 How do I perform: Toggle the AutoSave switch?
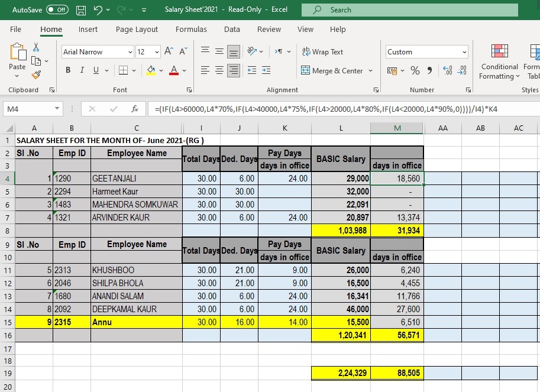coord(57,10)
